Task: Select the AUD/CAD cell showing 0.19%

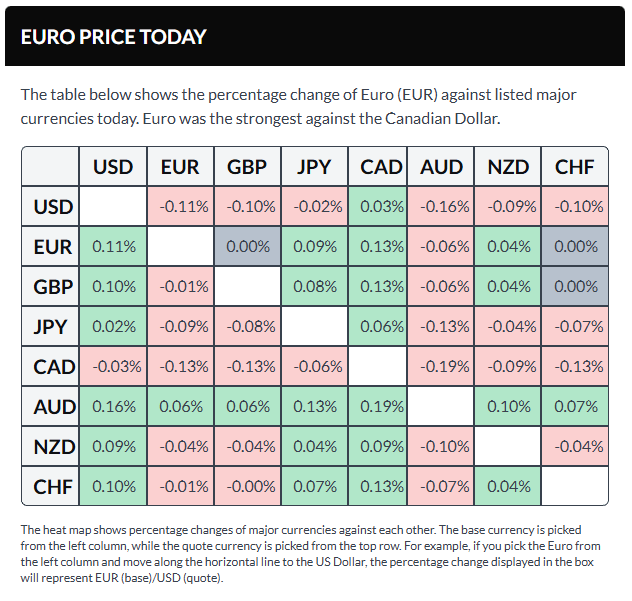Action: coord(380,407)
